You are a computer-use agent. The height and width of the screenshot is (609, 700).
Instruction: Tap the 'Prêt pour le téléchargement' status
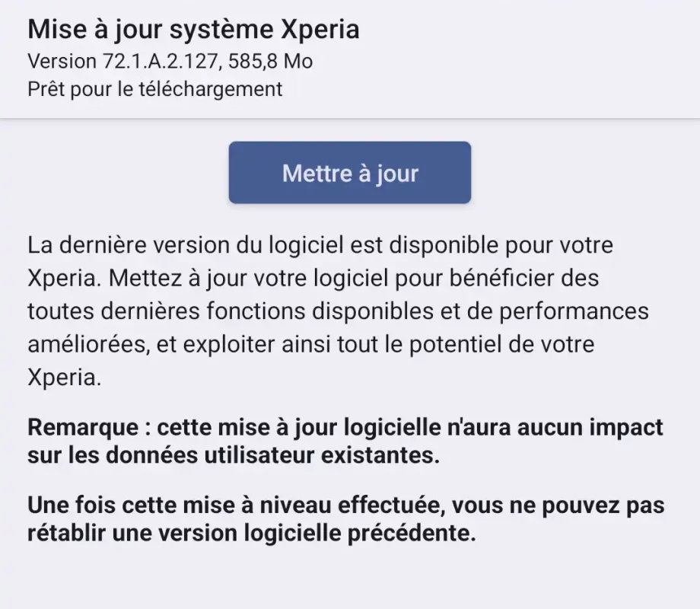(x=154, y=89)
